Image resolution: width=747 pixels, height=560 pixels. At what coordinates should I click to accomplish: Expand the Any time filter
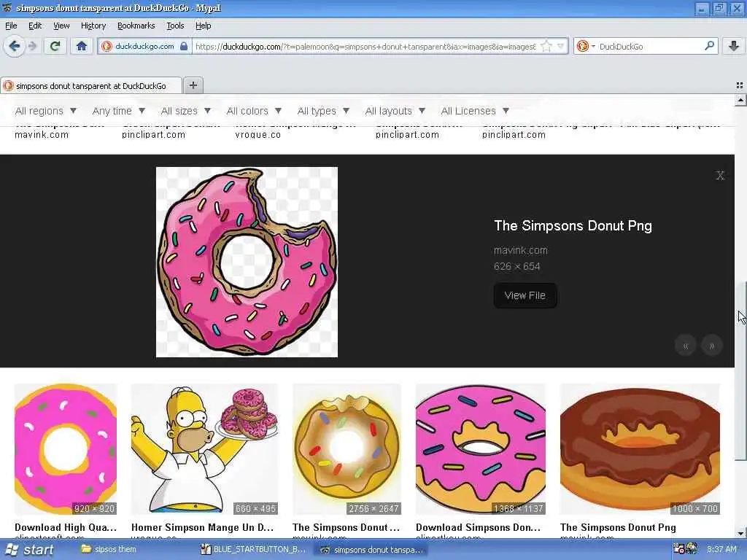pyautogui.click(x=119, y=111)
